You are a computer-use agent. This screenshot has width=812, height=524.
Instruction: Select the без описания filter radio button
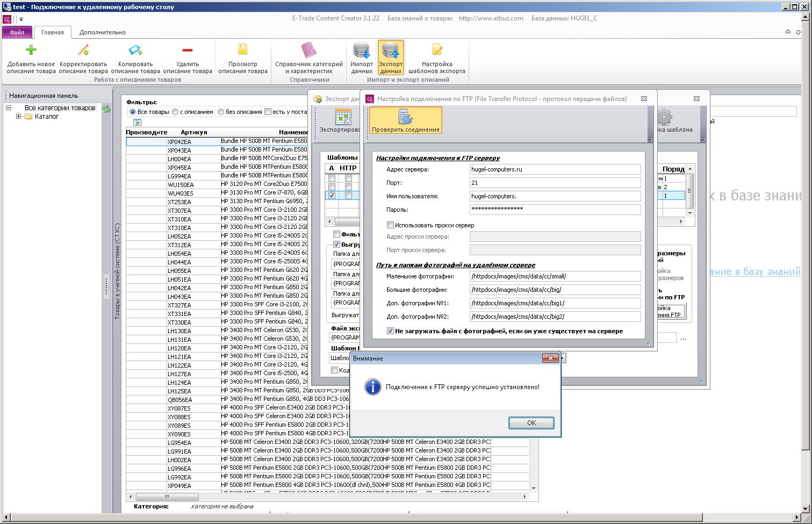click(x=221, y=112)
